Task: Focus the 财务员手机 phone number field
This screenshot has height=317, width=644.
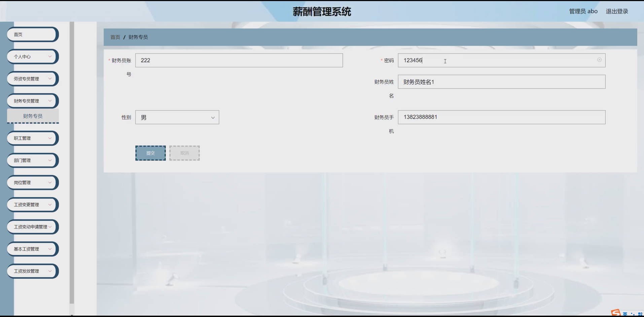Action: click(x=501, y=117)
